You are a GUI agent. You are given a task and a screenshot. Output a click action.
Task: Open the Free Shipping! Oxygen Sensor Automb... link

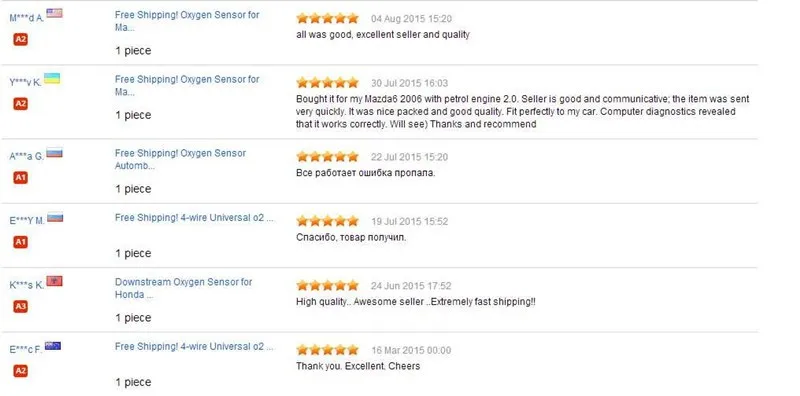(x=181, y=160)
